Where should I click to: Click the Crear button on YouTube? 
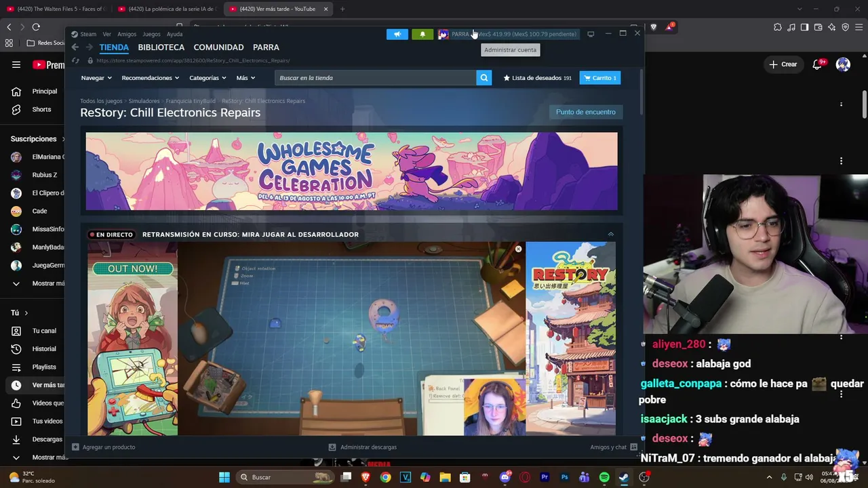[783, 64]
